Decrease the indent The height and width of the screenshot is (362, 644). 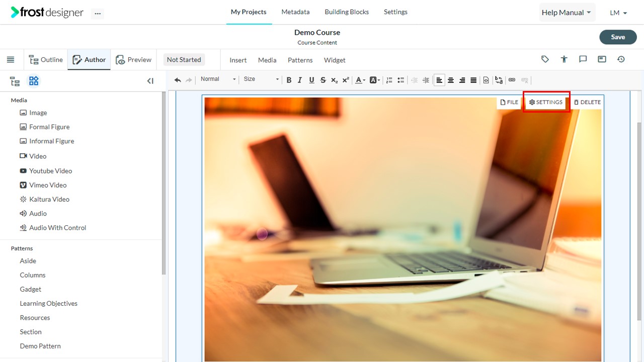415,80
